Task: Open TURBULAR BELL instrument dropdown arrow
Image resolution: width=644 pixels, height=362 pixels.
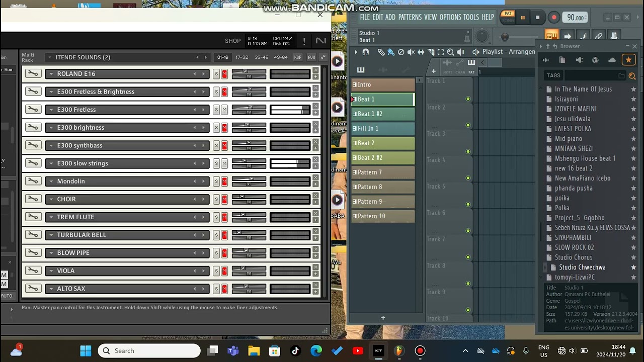Action: click(x=51, y=235)
